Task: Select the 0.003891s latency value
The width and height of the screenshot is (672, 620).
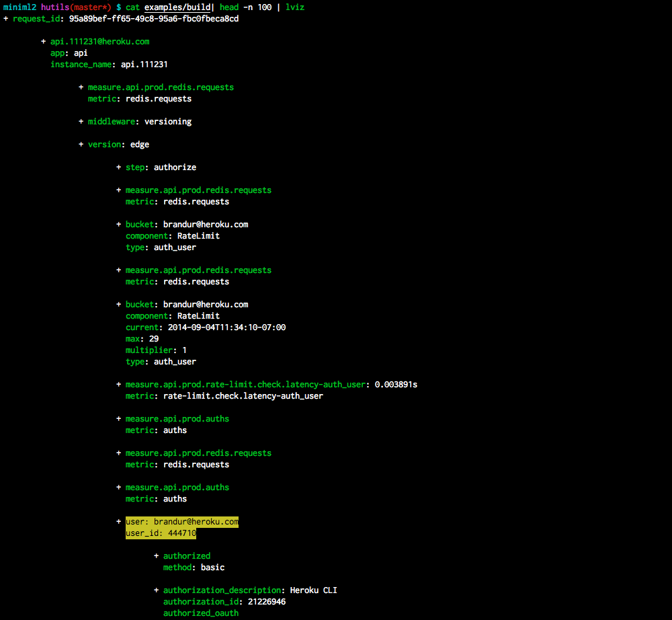Action: pyautogui.click(x=396, y=385)
